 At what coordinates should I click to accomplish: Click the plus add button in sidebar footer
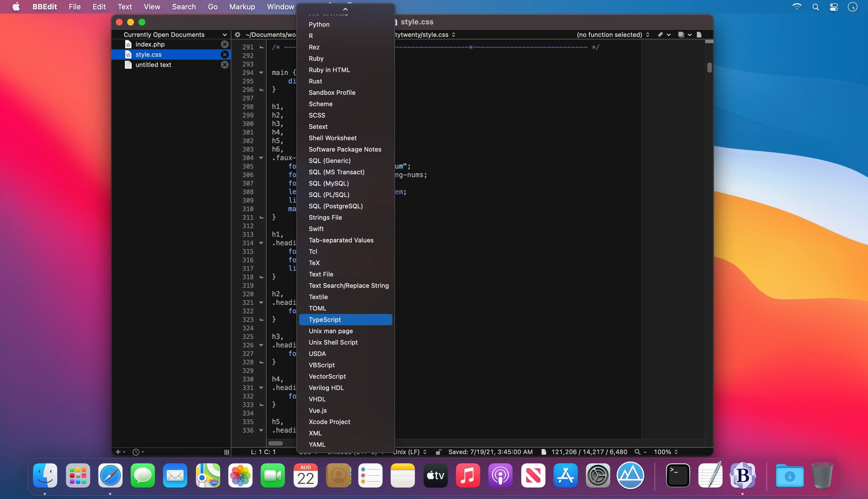coord(119,452)
